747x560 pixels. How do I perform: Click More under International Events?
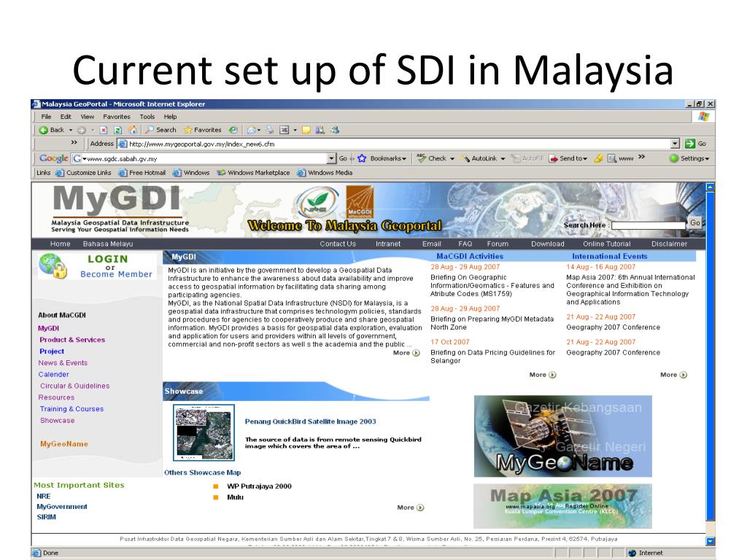673,375
